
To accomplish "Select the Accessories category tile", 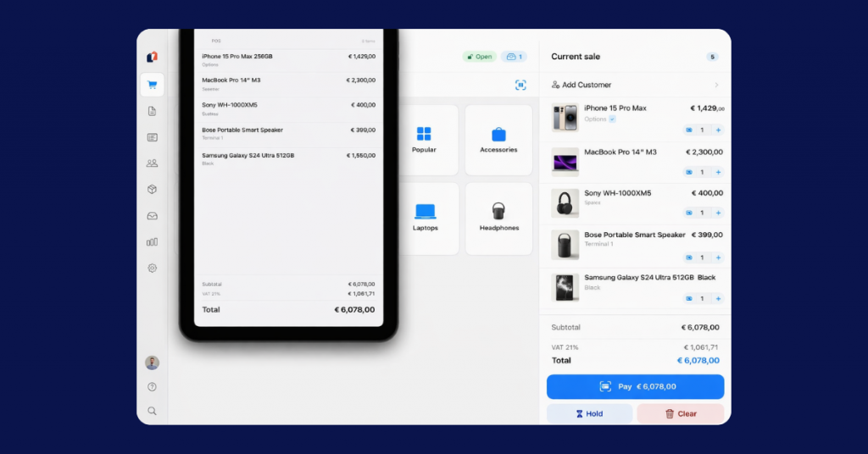I will point(498,138).
